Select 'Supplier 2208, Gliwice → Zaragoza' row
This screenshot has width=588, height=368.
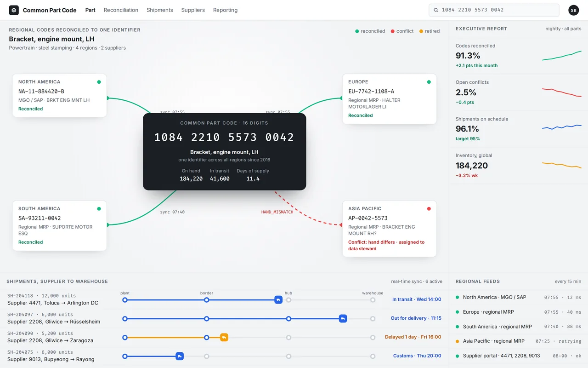(x=50, y=340)
